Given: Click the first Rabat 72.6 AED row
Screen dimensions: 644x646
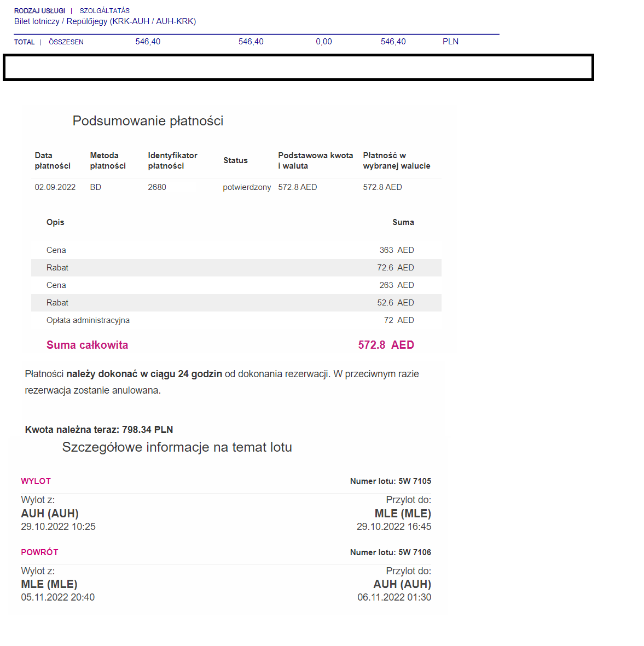Looking at the screenshot, I should pos(236,267).
